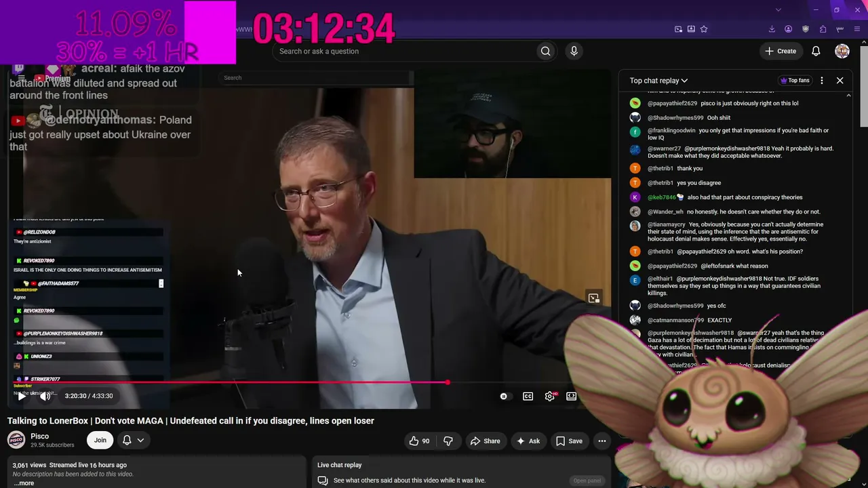This screenshot has height=488, width=868.
Task: Join the Pisco channel membership
Action: pos(100,441)
